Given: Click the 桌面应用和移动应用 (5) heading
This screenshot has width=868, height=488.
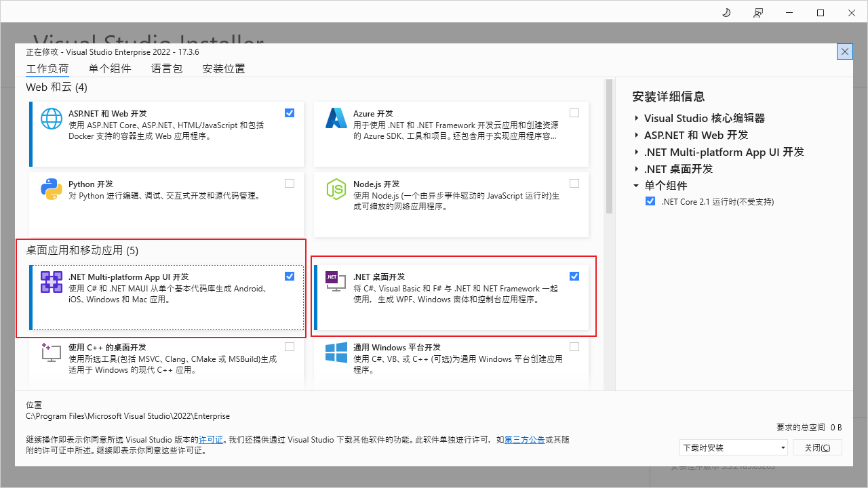Looking at the screenshot, I should pos(82,250).
